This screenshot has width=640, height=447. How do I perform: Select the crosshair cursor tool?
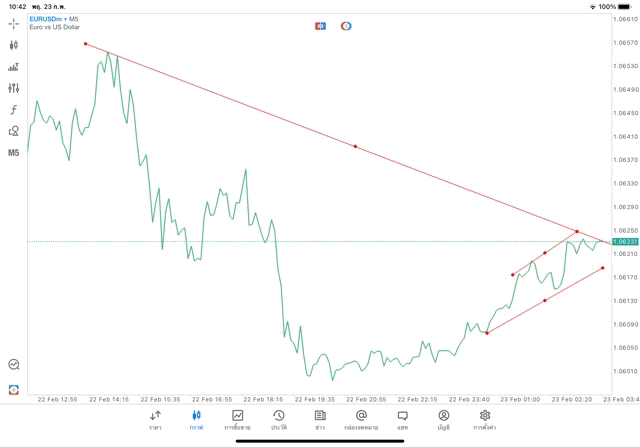coord(13,24)
